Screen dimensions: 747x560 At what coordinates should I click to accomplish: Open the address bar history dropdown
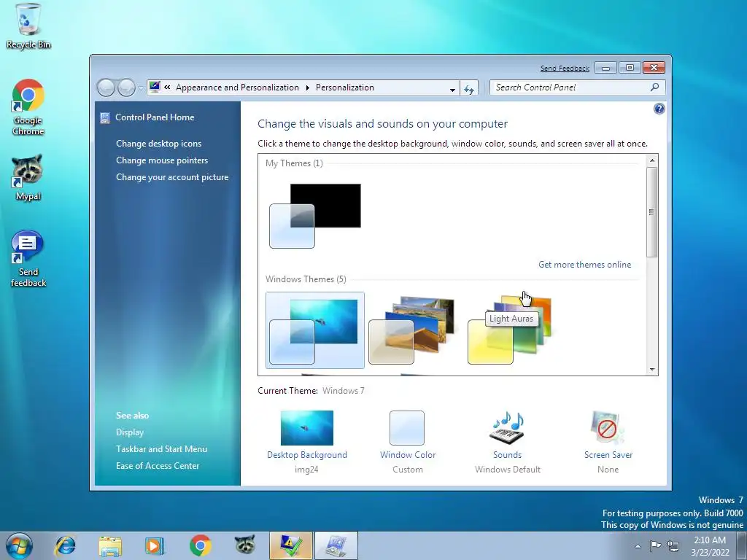point(452,88)
